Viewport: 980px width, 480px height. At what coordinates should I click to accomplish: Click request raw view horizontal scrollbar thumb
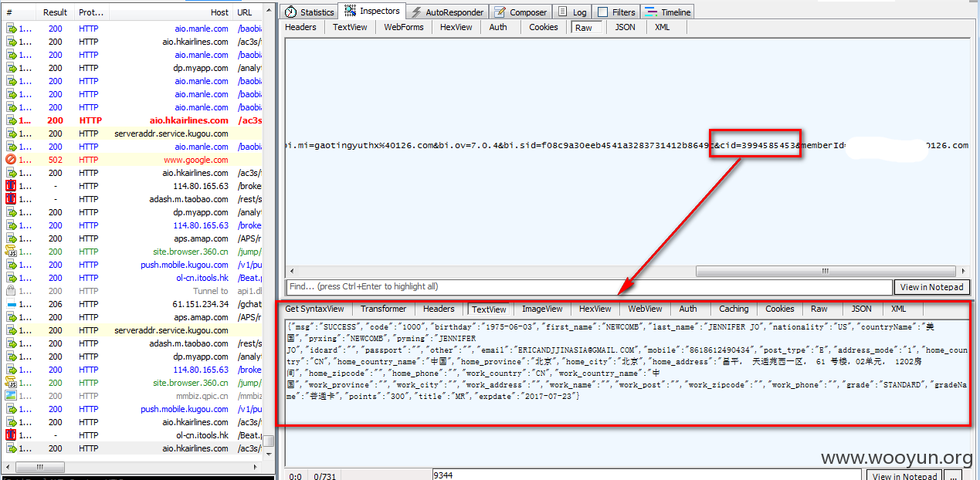click(x=826, y=272)
